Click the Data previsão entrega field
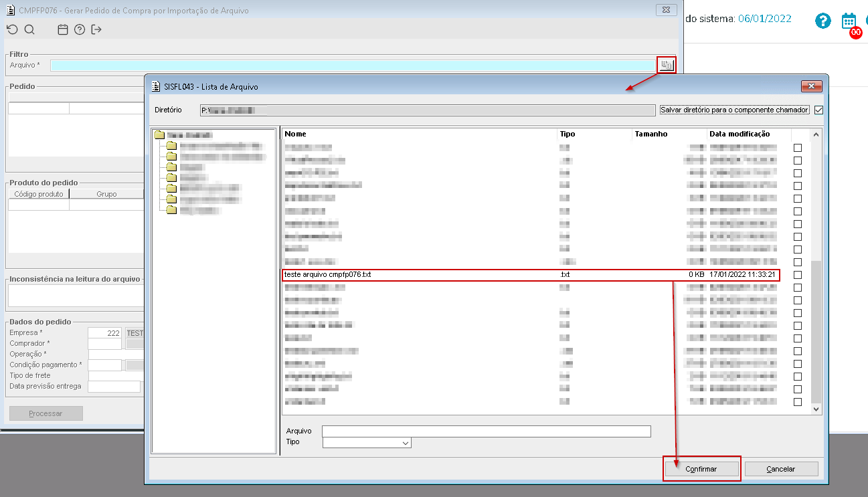Image resolution: width=868 pixels, height=497 pixels. (114, 387)
